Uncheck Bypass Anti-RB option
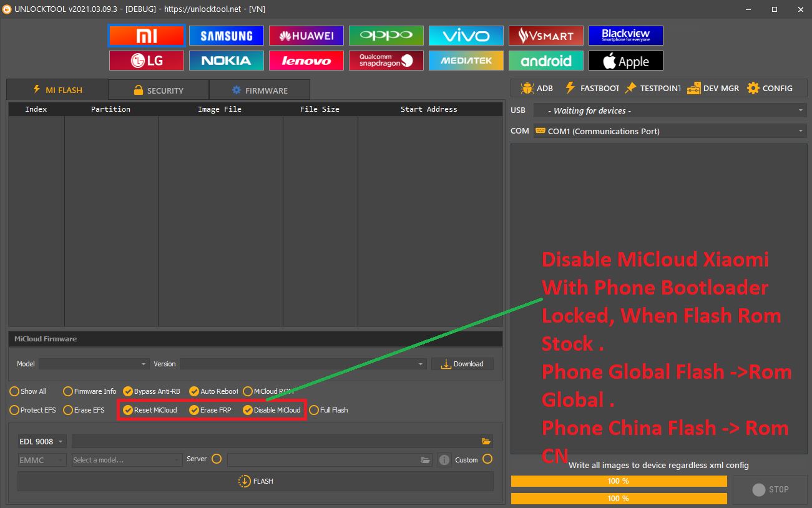The width and height of the screenshot is (812, 508). [x=152, y=391]
